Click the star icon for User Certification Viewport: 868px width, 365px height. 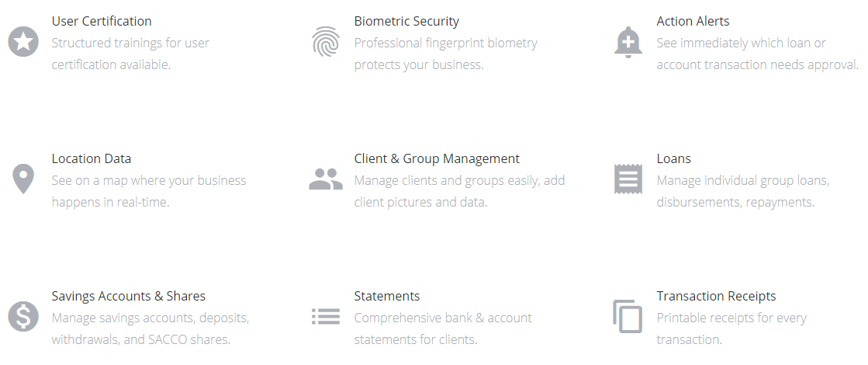(x=23, y=41)
